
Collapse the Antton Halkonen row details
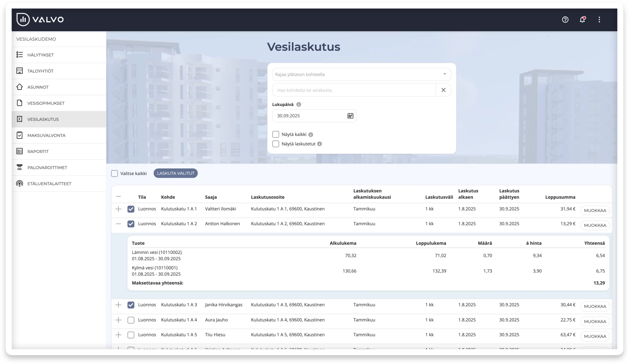[118, 224]
